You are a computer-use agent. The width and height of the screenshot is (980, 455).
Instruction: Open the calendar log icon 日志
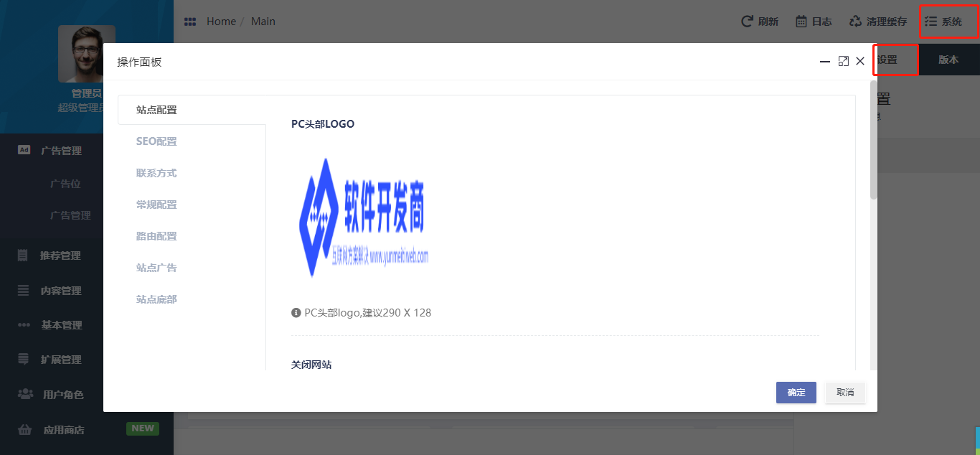pyautogui.click(x=801, y=22)
